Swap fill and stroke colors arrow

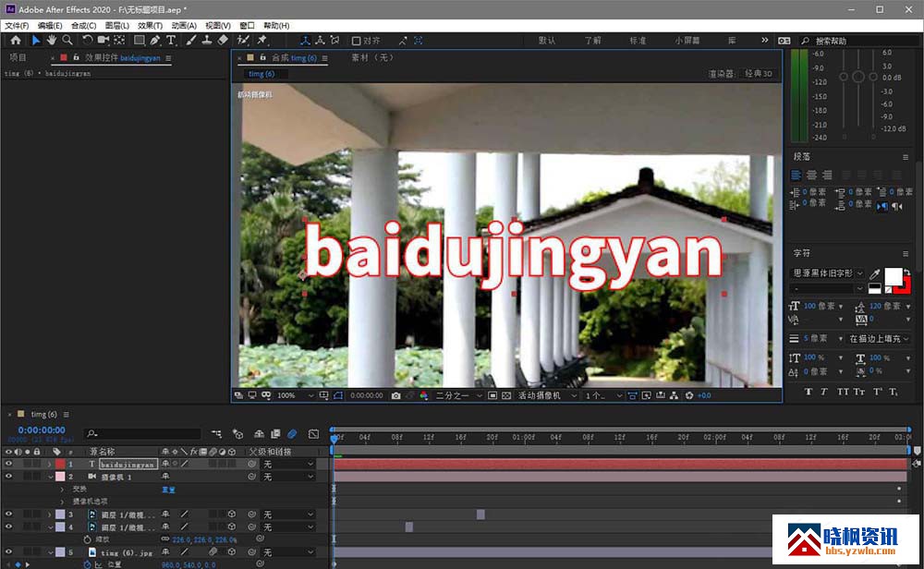click(907, 272)
